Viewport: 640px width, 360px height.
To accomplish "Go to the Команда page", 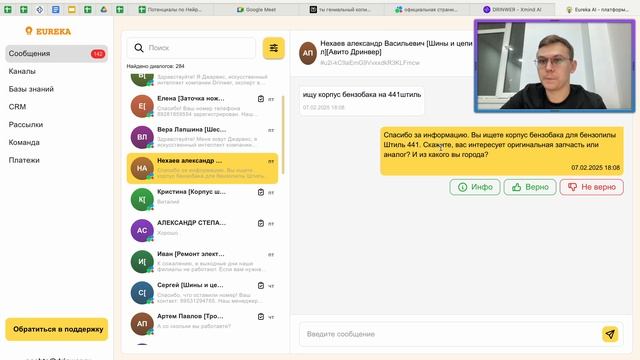I will (x=24, y=142).
